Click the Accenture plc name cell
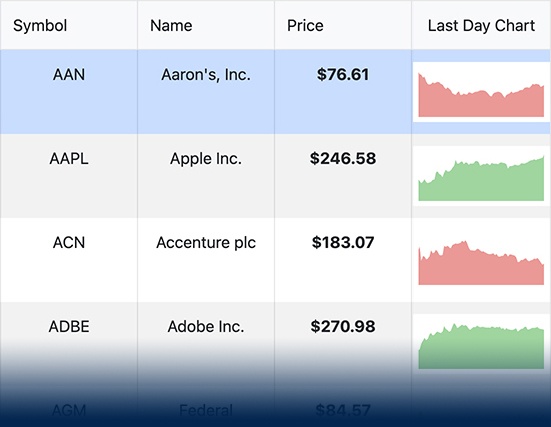The height and width of the screenshot is (427, 551). pos(206,260)
